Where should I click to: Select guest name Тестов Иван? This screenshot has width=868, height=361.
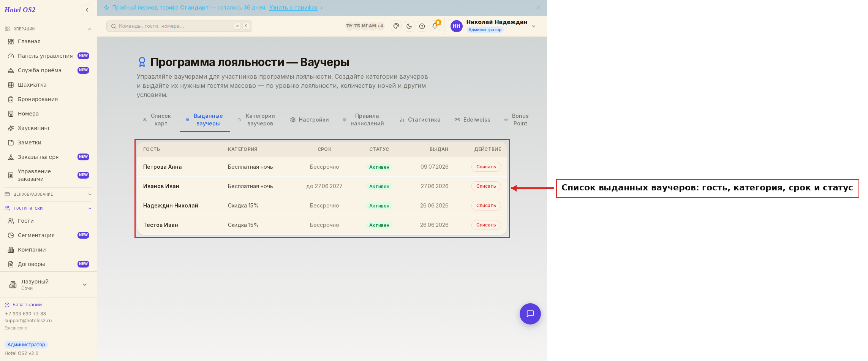(161, 225)
